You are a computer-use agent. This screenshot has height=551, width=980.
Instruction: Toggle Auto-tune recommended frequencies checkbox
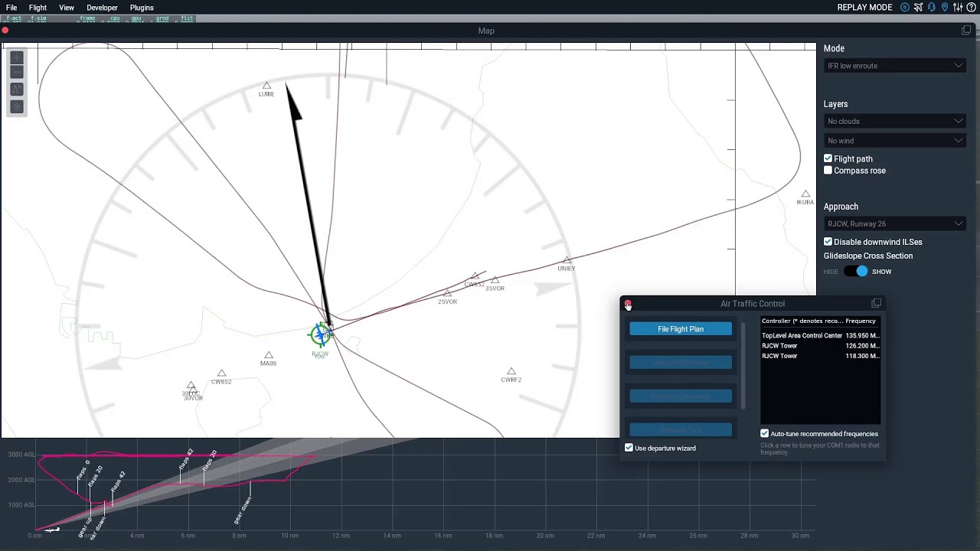764,434
